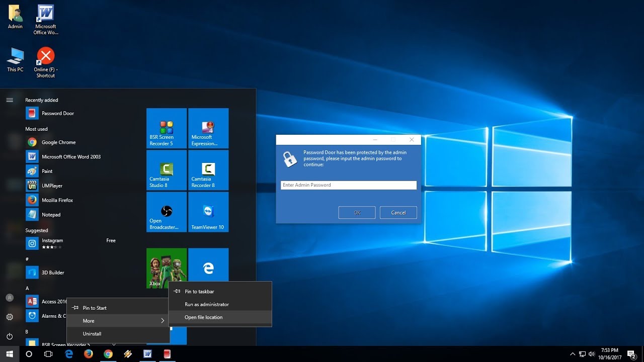The height and width of the screenshot is (362, 644).
Task: Expand the Start menu hamburger button
Action: 10,100
